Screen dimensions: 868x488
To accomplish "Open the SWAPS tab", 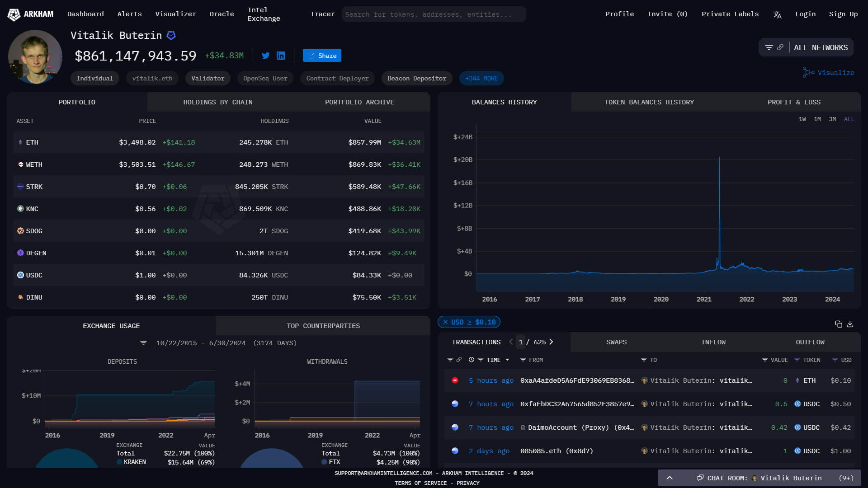I will (616, 342).
